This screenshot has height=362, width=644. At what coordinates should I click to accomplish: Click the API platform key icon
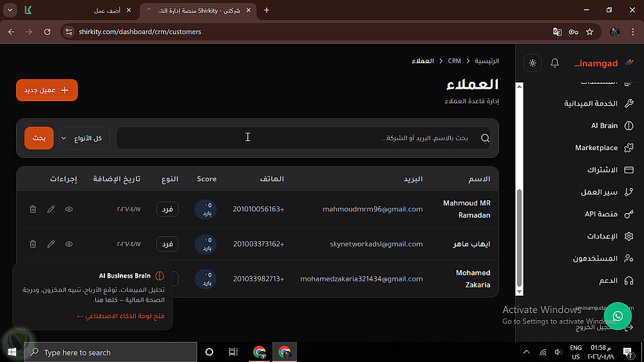[x=629, y=214]
